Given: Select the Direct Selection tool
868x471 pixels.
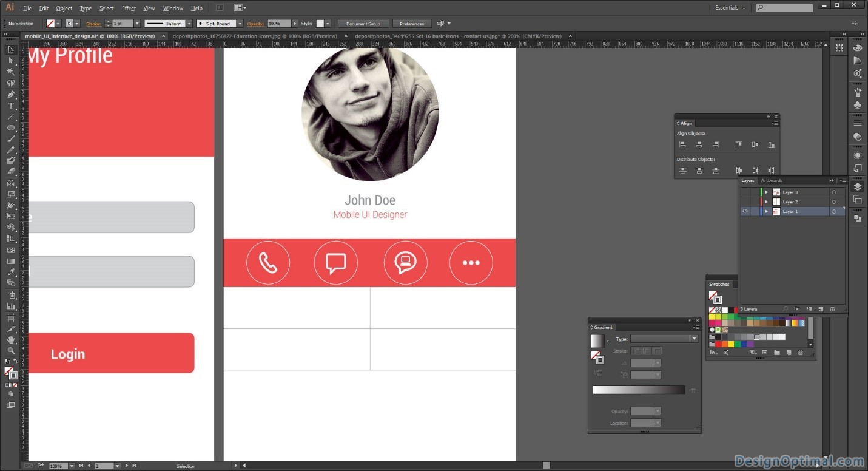Looking at the screenshot, I should click(10, 61).
